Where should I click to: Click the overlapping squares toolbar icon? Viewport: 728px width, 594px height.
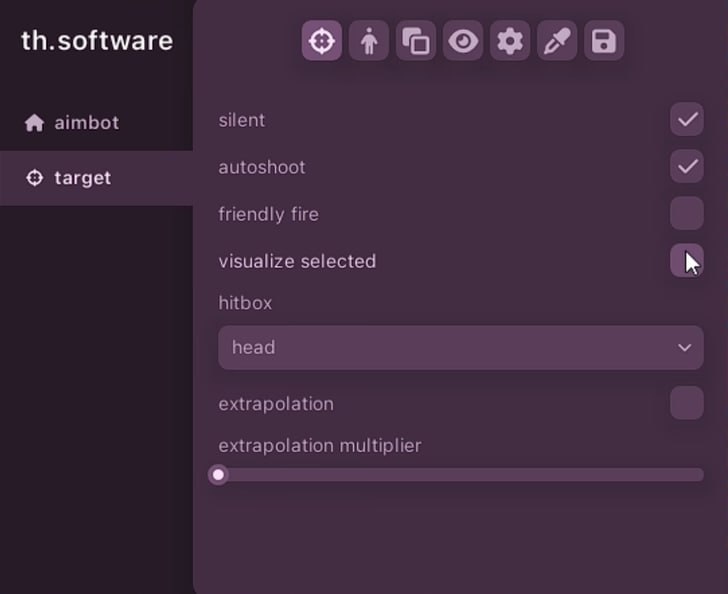[416, 41]
